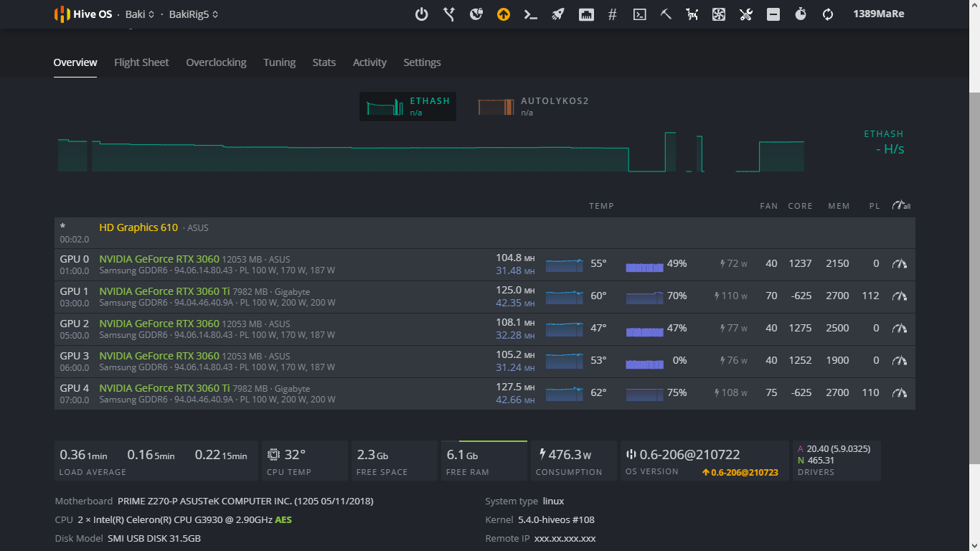Image resolution: width=980 pixels, height=551 pixels.
Task: Open the 1389MaRe account menu
Action: click(x=878, y=14)
